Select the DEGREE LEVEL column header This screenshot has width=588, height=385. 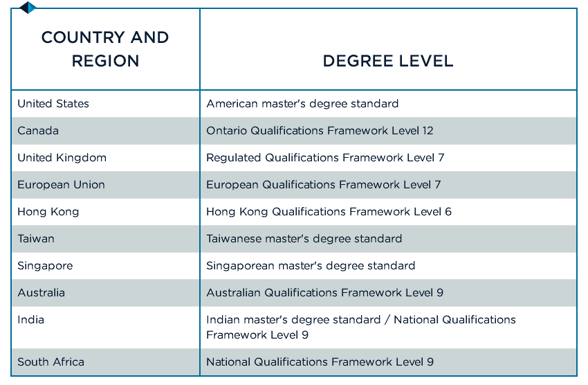388,61
